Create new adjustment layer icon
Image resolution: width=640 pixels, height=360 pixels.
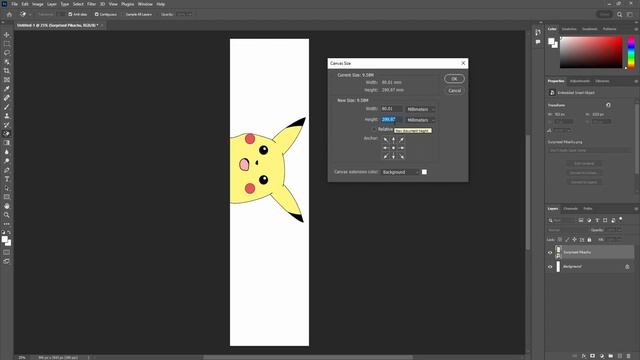pos(602,356)
